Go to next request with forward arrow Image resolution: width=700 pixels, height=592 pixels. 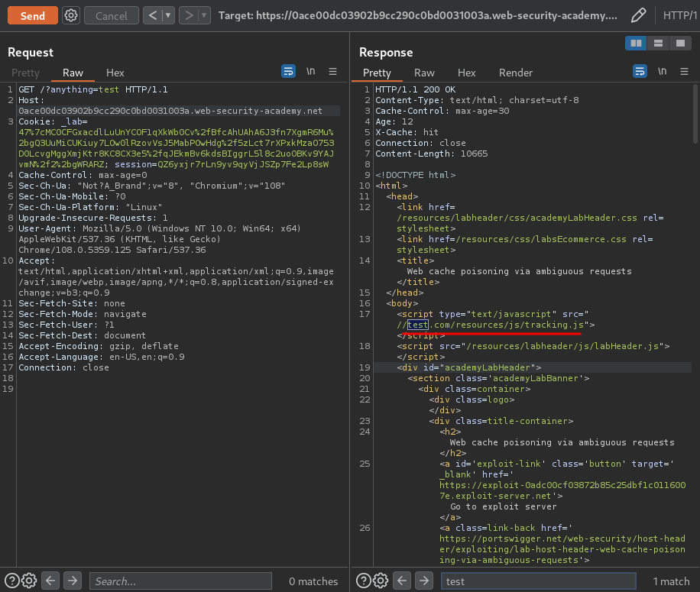(x=189, y=15)
